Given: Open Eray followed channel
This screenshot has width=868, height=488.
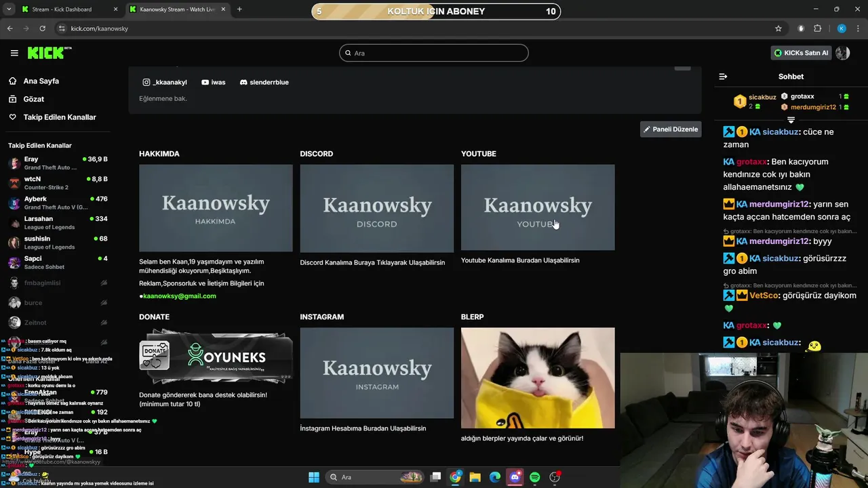Looking at the screenshot, I should [x=58, y=163].
